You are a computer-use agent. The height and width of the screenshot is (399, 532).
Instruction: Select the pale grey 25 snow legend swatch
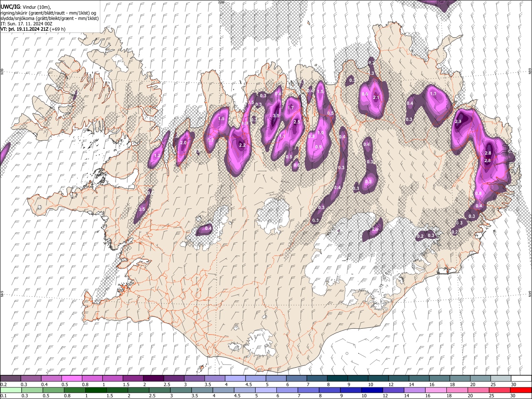(x=500, y=379)
